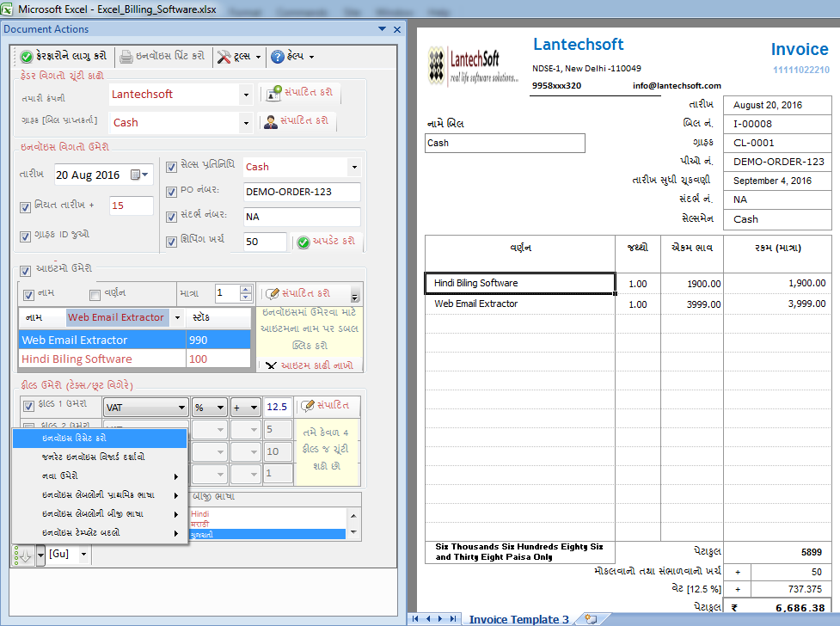Image resolution: width=840 pixels, height=626 pixels.
Task: Click the edit customer person icon
Action: 271,121
